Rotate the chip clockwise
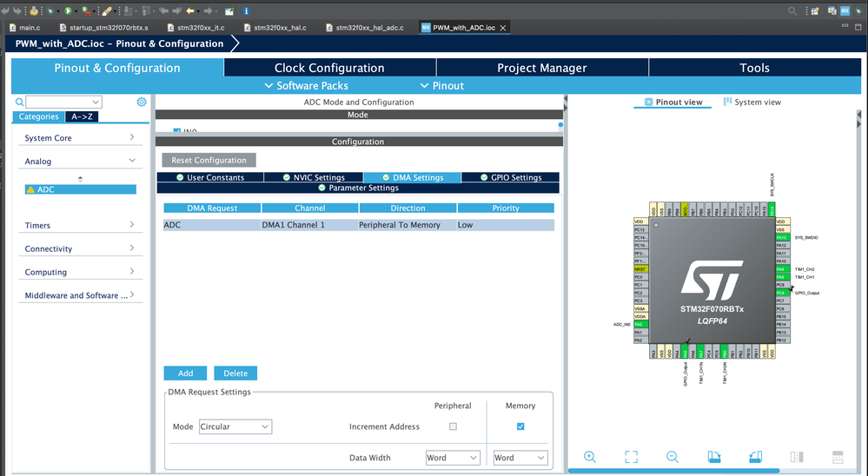Screen dimensions: 868x476 point(714,457)
